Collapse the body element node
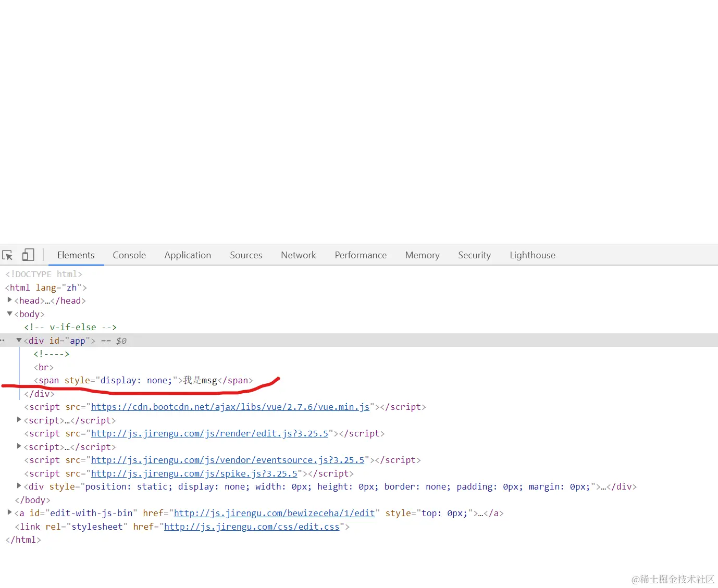This screenshot has height=588, width=718. click(9, 314)
